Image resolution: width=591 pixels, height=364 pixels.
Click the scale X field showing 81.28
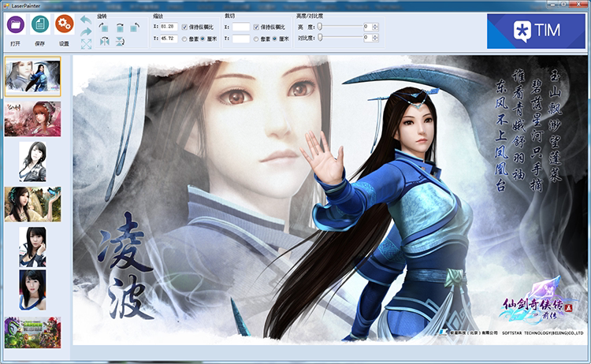(x=169, y=27)
